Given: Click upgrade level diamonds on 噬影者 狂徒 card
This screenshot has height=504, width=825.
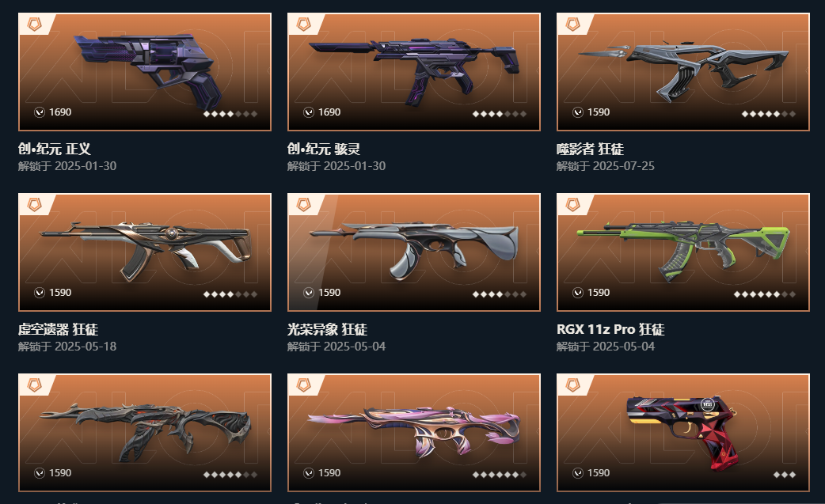Looking at the screenshot, I should [x=769, y=113].
